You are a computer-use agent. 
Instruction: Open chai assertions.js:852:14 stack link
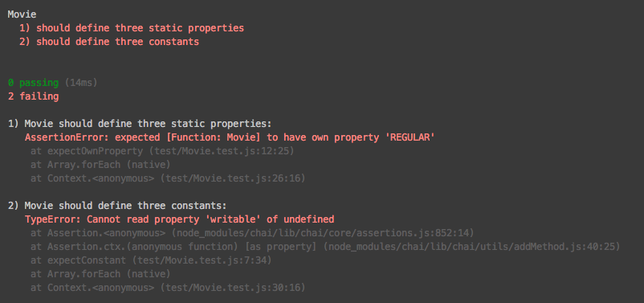point(323,233)
